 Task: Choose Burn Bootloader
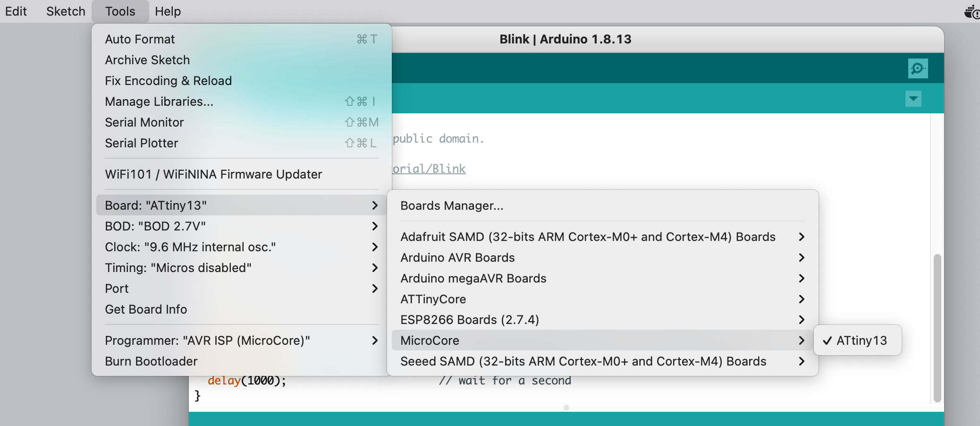point(241,361)
